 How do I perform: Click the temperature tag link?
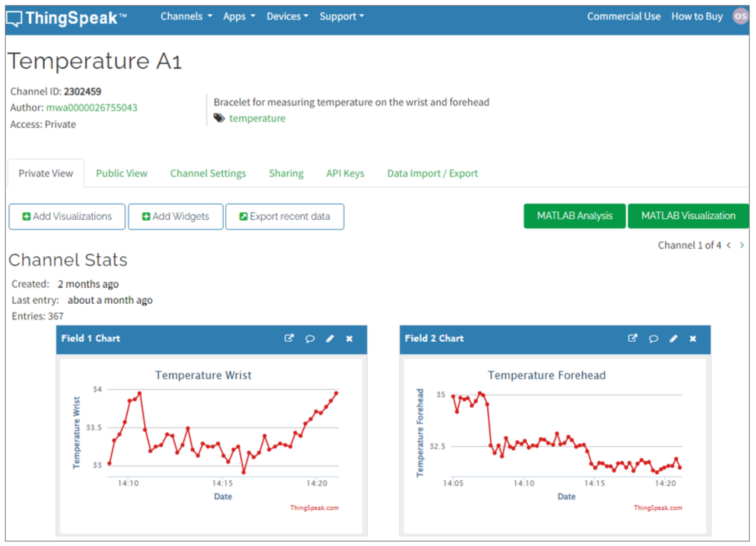[x=257, y=118]
